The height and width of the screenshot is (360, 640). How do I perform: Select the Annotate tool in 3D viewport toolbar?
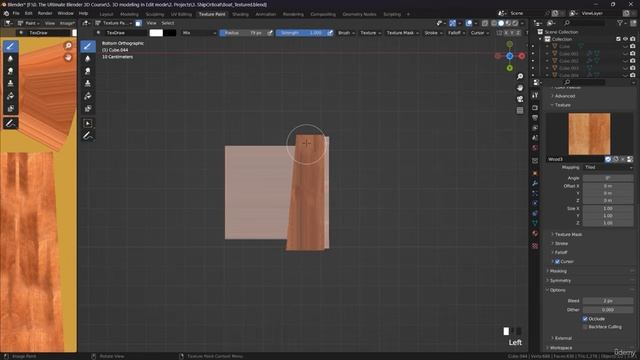87,136
